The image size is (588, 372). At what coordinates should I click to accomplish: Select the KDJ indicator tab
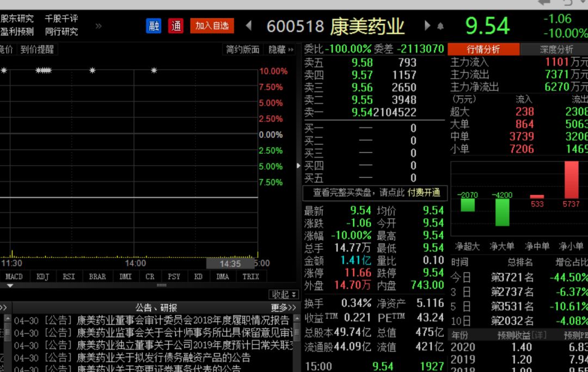pos(42,277)
